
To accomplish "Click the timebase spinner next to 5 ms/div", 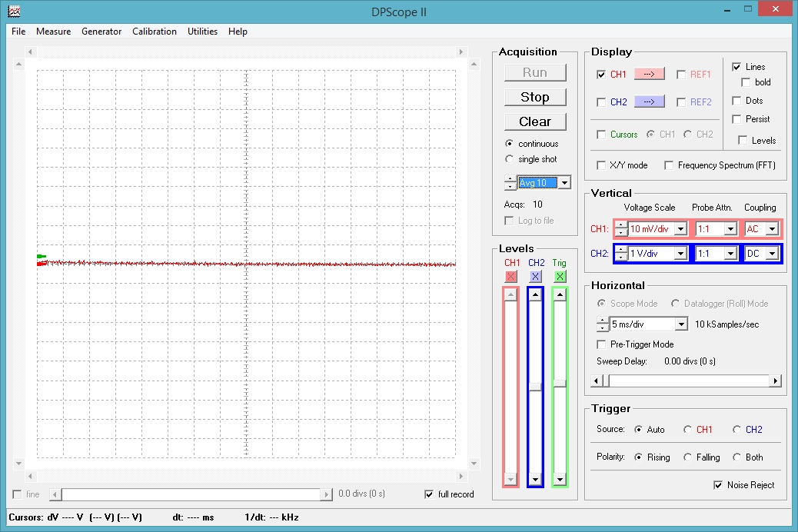I will tap(603, 324).
